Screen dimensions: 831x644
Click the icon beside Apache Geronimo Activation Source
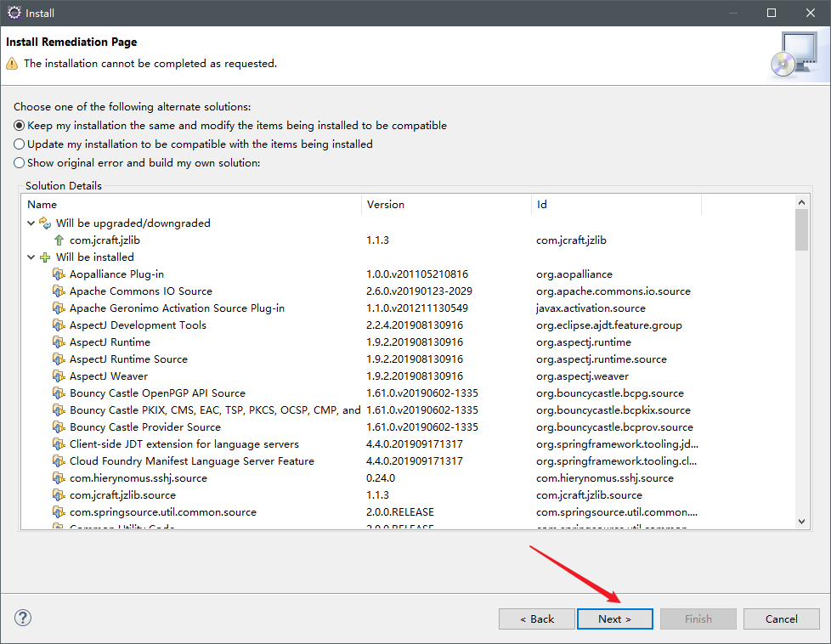point(59,308)
